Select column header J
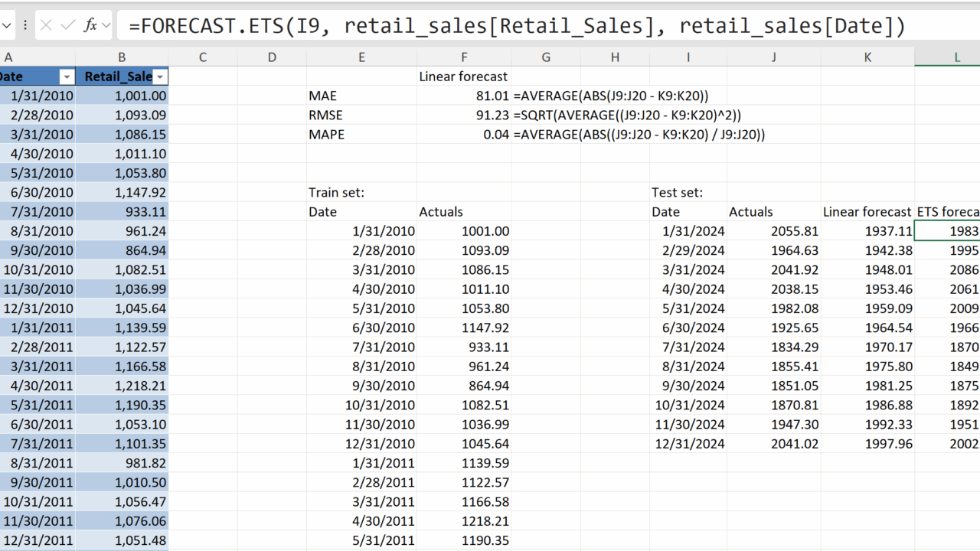The height and width of the screenshot is (551, 980). tap(773, 57)
